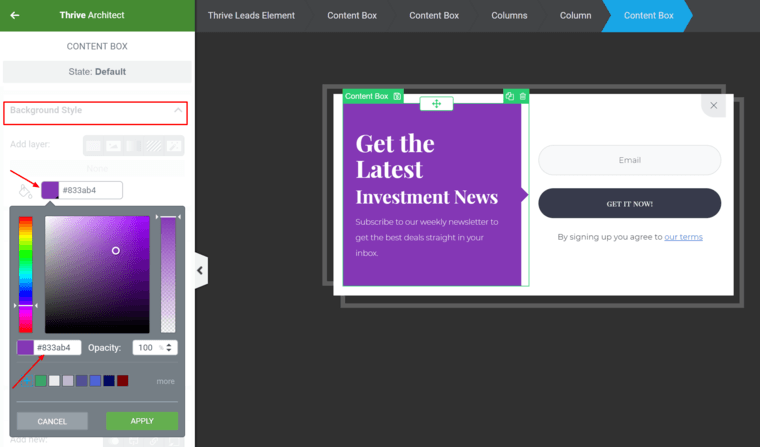Image resolution: width=760 pixels, height=447 pixels.
Task: Select the Columns breadcrumb
Action: coord(509,16)
